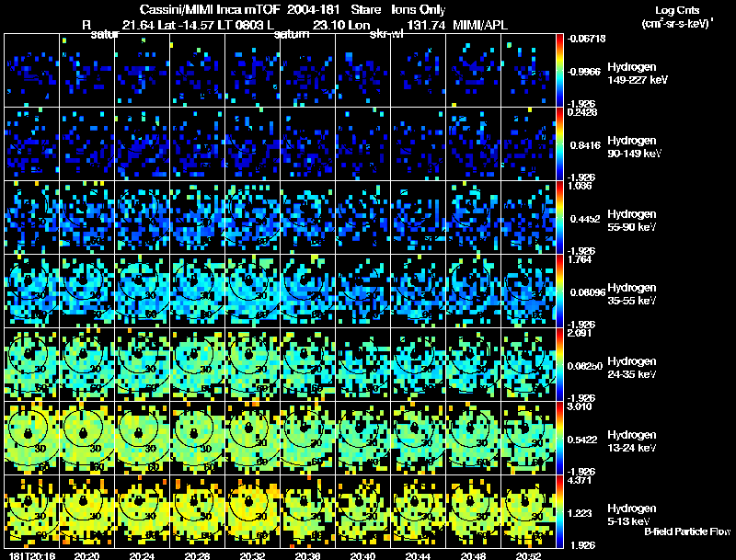Click the '20:32' time axis label
This screenshot has height=560, width=736.
tap(252, 555)
